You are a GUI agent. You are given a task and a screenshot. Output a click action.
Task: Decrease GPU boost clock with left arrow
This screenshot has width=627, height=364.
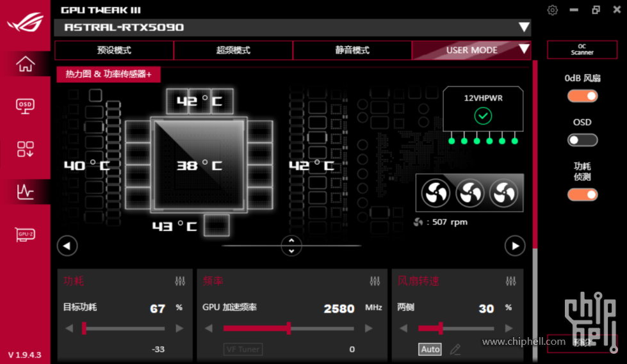209,328
